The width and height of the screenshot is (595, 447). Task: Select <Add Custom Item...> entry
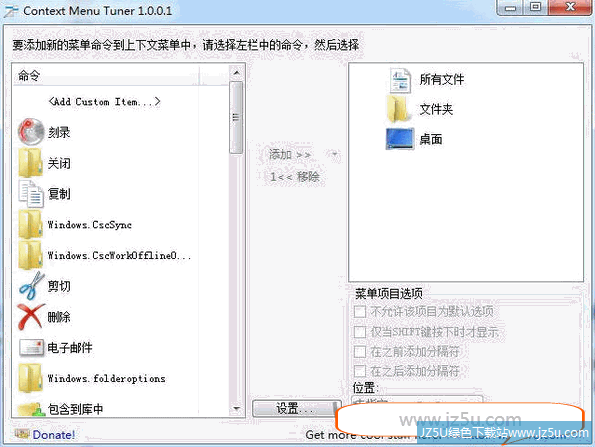[x=105, y=102]
